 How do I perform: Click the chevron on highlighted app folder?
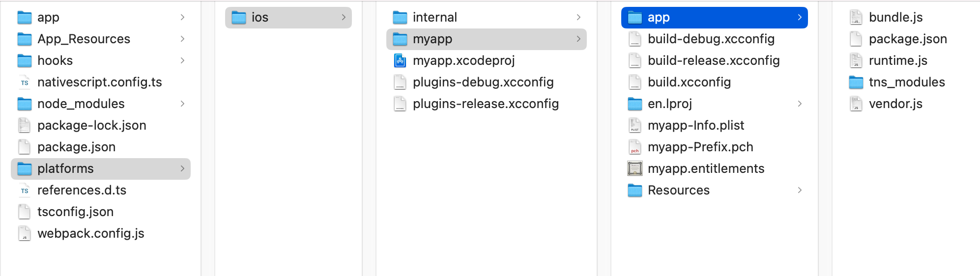tap(800, 17)
